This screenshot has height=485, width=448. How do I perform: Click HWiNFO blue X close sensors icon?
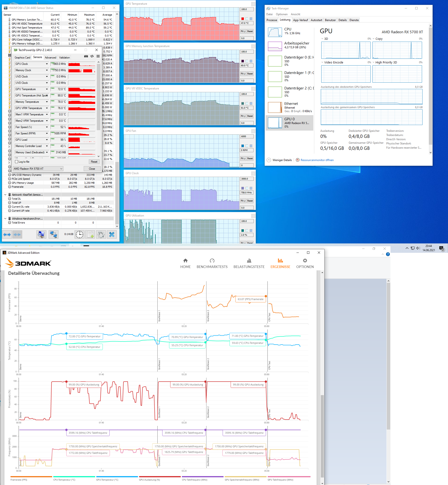pos(112,234)
